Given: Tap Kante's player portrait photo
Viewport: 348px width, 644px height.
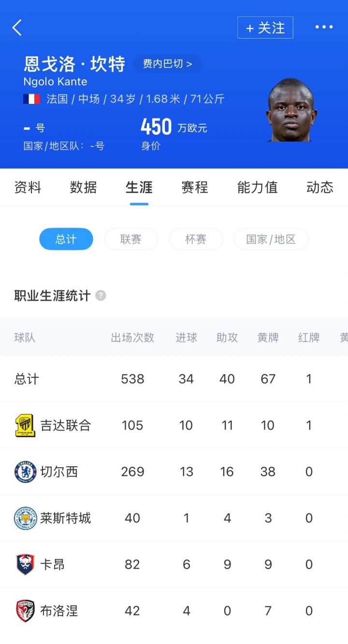Looking at the screenshot, I should click(291, 111).
